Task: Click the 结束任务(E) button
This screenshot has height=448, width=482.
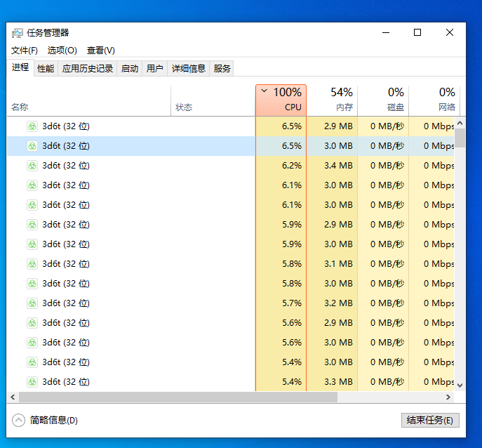Action: (x=430, y=420)
